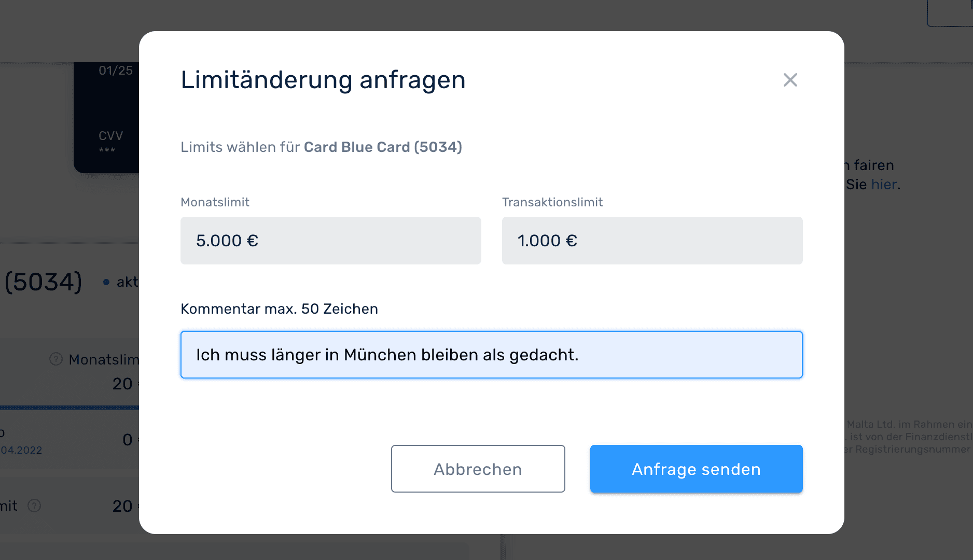Cancel the request with Abbrechen

tap(477, 469)
